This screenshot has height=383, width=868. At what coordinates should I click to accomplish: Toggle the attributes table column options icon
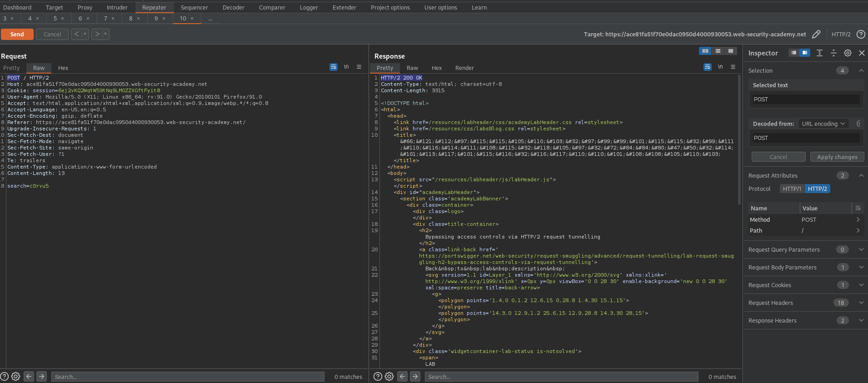(x=858, y=208)
